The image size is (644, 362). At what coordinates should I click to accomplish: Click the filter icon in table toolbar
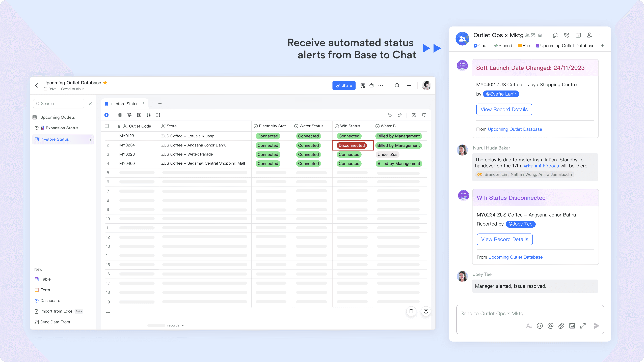129,115
